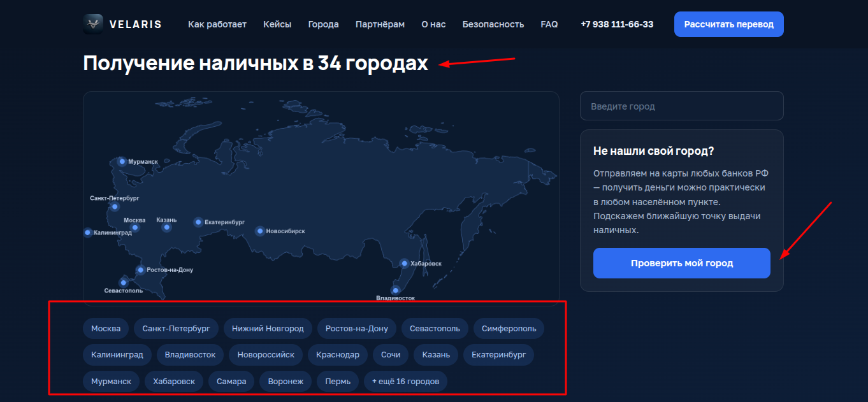Click the Рассчитать перевод button
The width and height of the screenshot is (868, 402).
tap(729, 24)
